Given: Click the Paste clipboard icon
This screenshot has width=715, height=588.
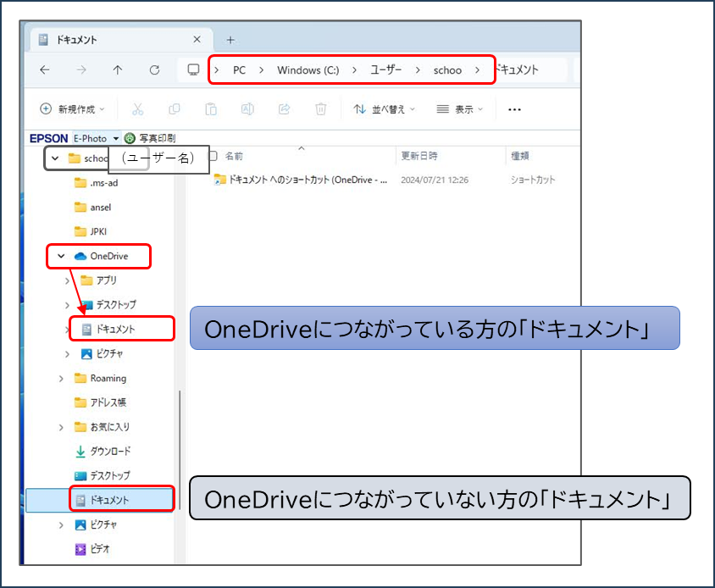Looking at the screenshot, I should pyautogui.click(x=211, y=109).
